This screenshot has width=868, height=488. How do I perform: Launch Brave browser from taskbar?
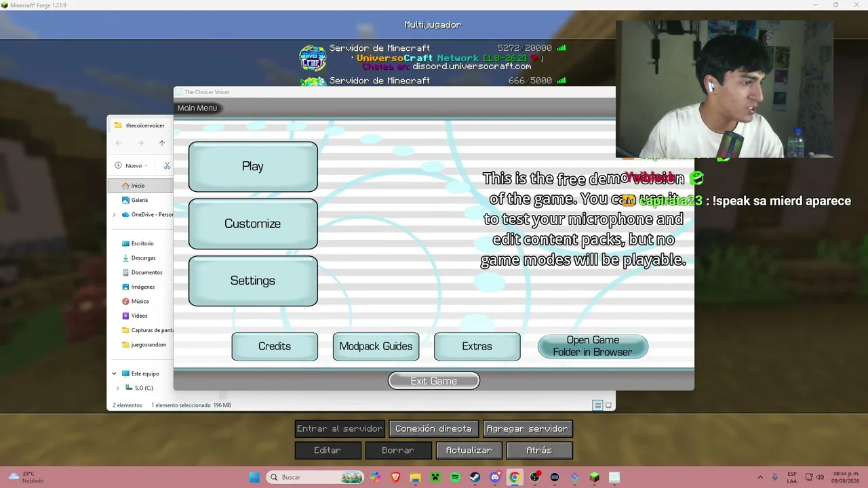point(395,477)
